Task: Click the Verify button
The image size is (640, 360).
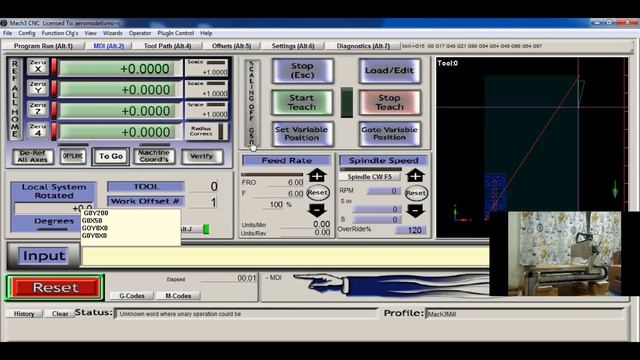Action: 202,156
